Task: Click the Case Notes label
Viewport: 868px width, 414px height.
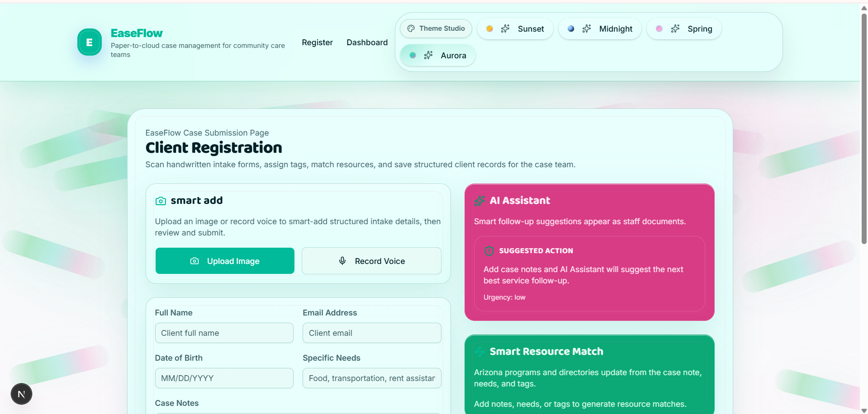Action: [177, 403]
